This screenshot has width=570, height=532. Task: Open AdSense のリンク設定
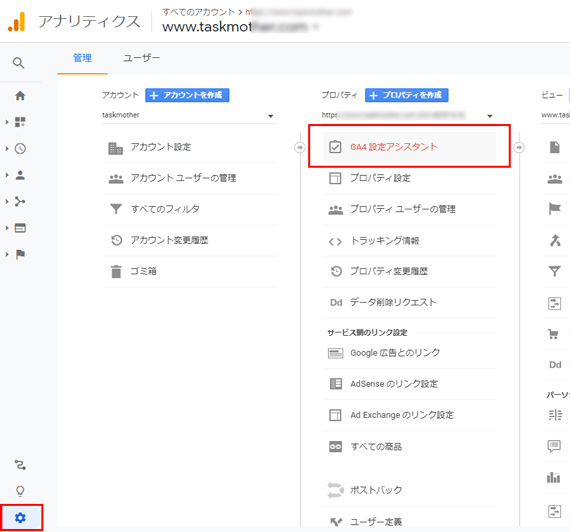click(x=409, y=384)
